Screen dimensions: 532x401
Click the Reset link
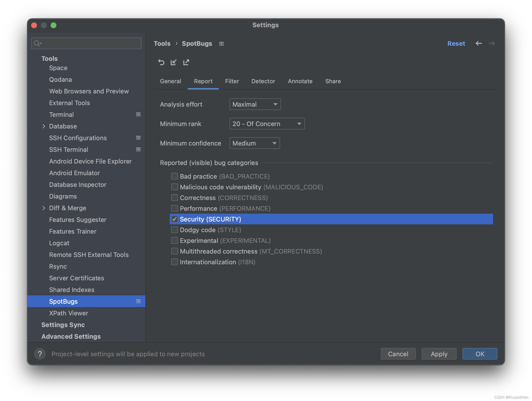pyautogui.click(x=456, y=44)
